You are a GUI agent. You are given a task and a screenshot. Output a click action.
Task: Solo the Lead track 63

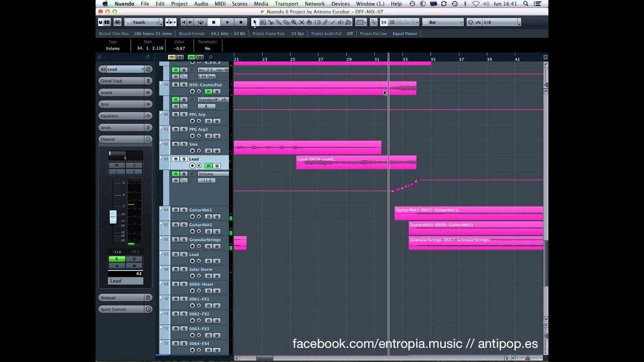[183, 159]
